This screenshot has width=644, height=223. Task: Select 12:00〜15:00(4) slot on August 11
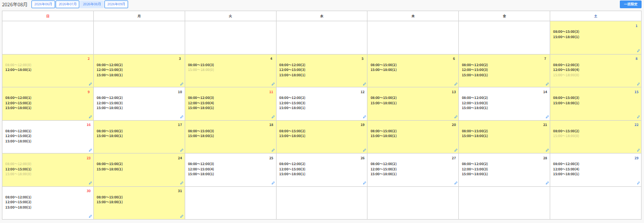(x=201, y=103)
